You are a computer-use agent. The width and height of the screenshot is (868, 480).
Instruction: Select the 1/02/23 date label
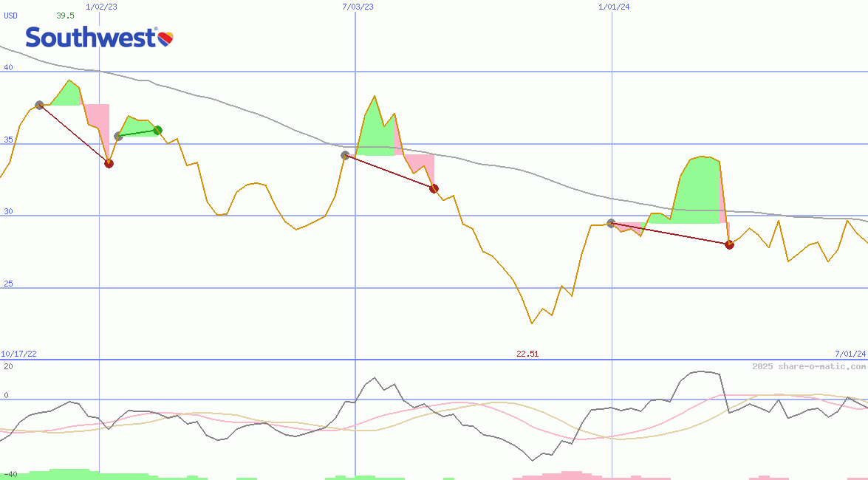[100, 7]
